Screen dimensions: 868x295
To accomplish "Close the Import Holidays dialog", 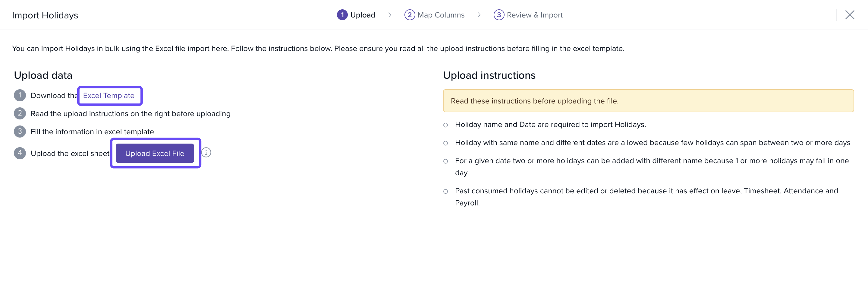I will pyautogui.click(x=850, y=15).
